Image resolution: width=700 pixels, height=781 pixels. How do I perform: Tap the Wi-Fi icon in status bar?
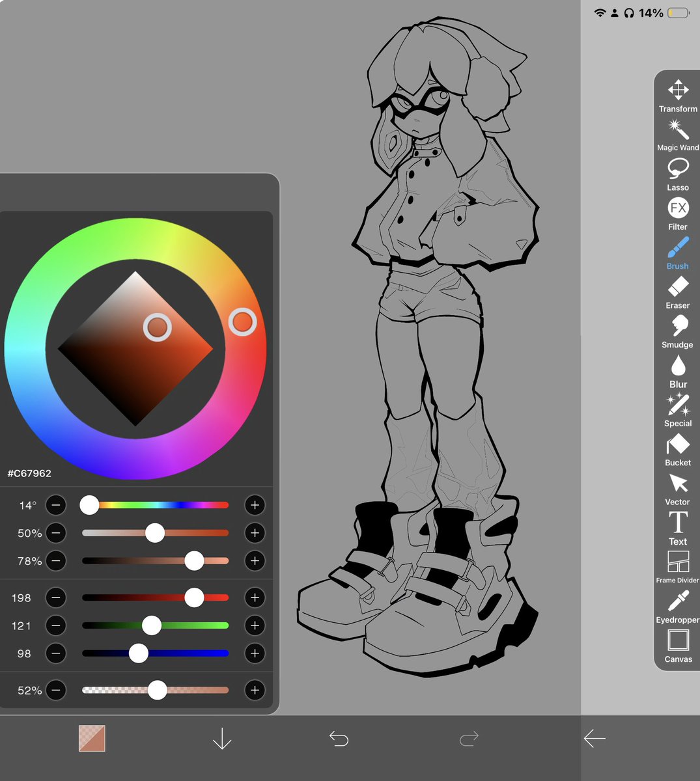click(600, 12)
